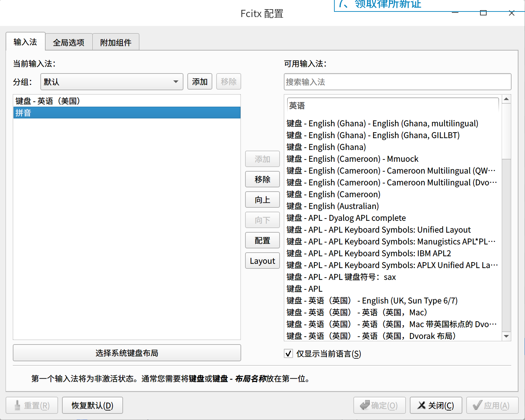Select 拼音 in current input methods

[127, 113]
